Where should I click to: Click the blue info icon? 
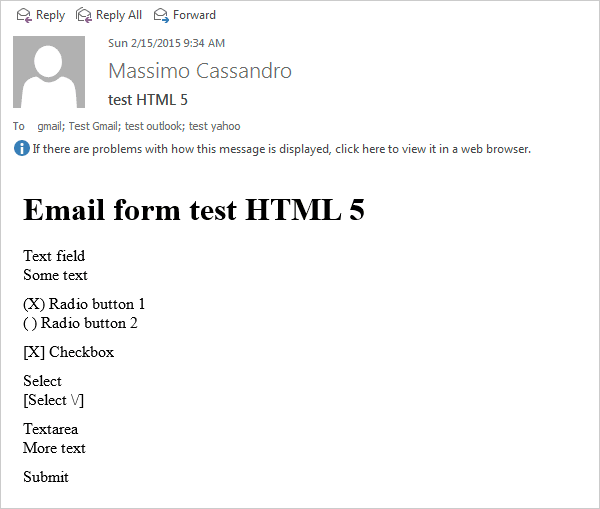click(x=21, y=149)
